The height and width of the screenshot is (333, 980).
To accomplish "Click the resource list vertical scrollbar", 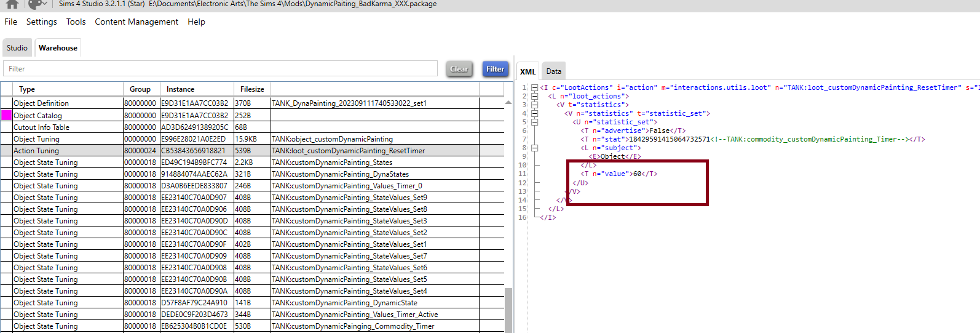I will point(508,310).
